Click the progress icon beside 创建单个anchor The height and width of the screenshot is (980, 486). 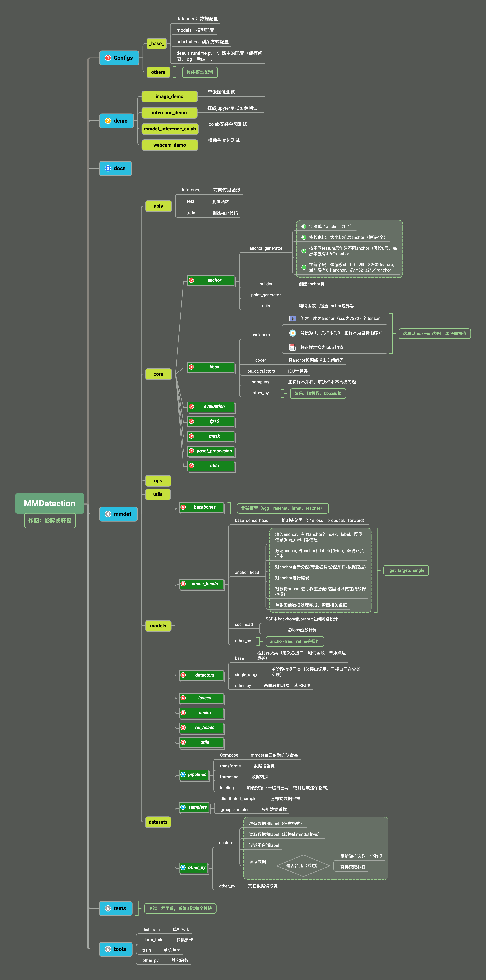(x=304, y=227)
